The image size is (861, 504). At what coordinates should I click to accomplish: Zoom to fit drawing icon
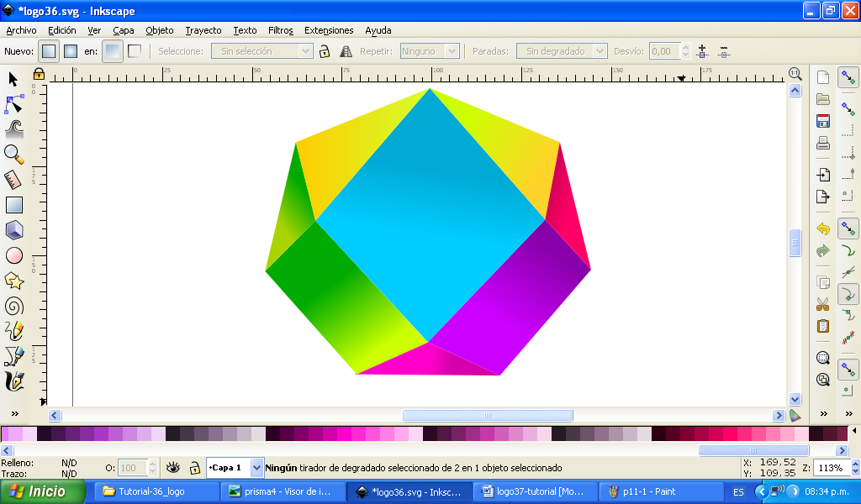click(822, 380)
